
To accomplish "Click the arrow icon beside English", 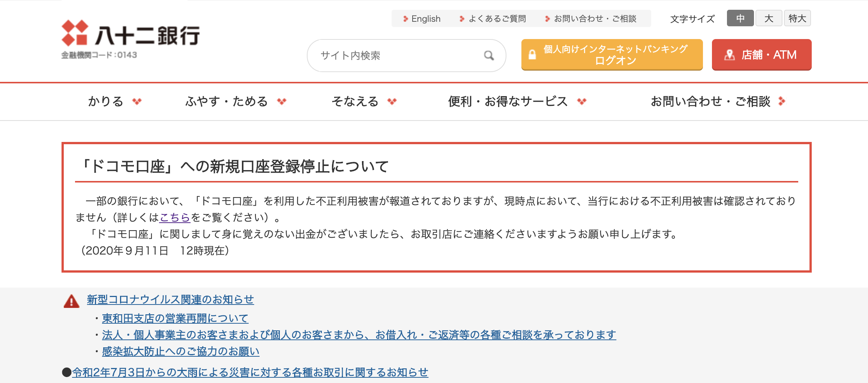I will click(405, 19).
